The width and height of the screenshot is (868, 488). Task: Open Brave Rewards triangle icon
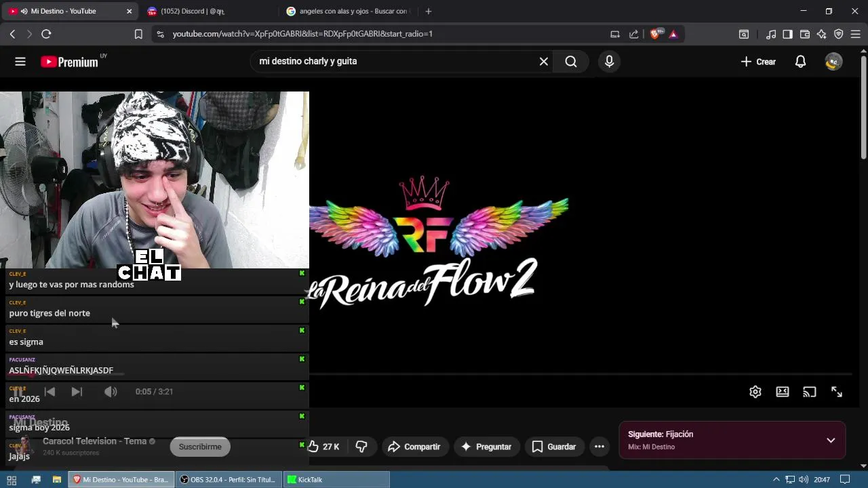click(673, 34)
